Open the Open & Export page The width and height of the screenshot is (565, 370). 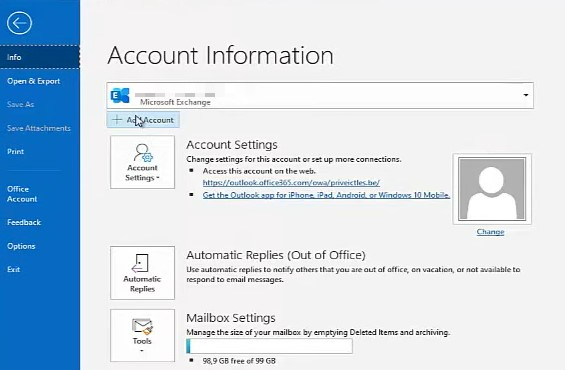point(34,81)
